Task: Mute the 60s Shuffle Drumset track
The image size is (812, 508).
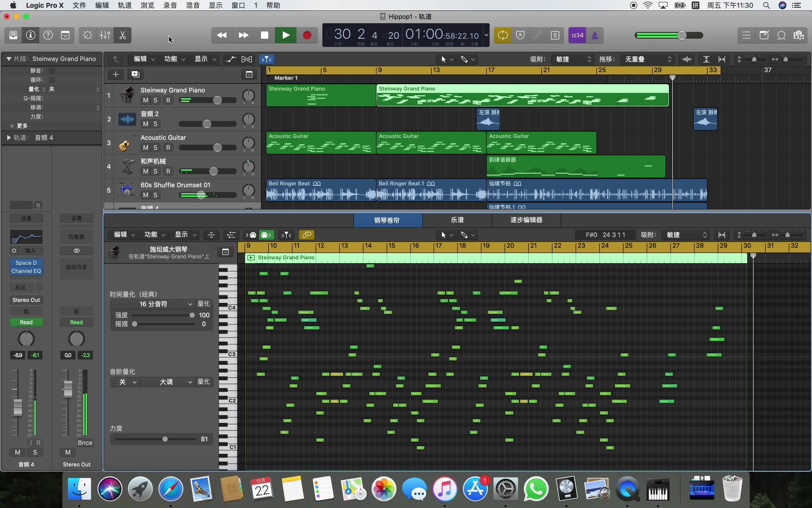Action: click(x=146, y=195)
